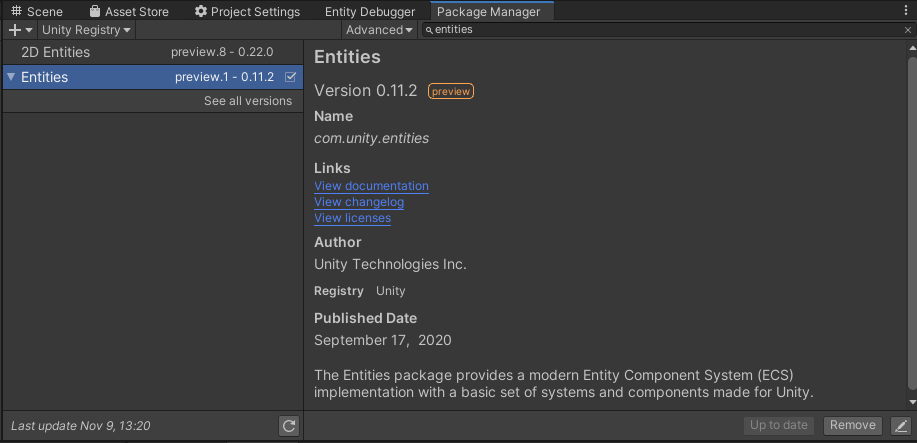Switch to Entity Debugger tab
This screenshot has height=443, width=917.
coord(370,11)
